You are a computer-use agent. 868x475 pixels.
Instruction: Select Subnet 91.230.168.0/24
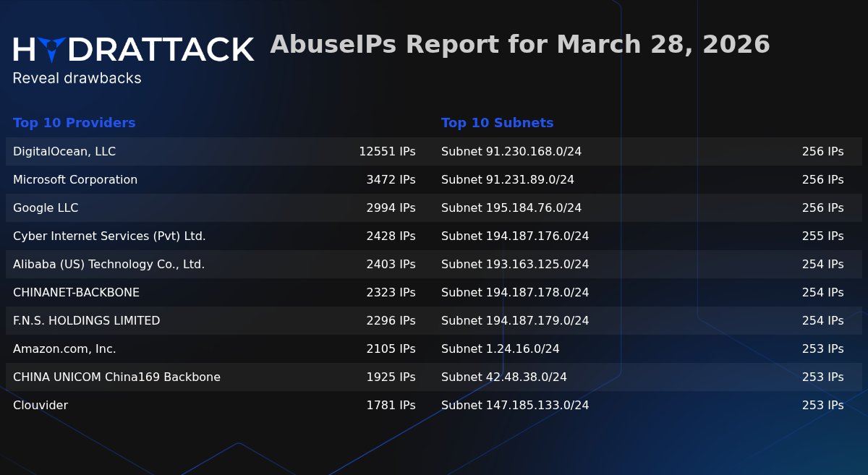coord(511,152)
